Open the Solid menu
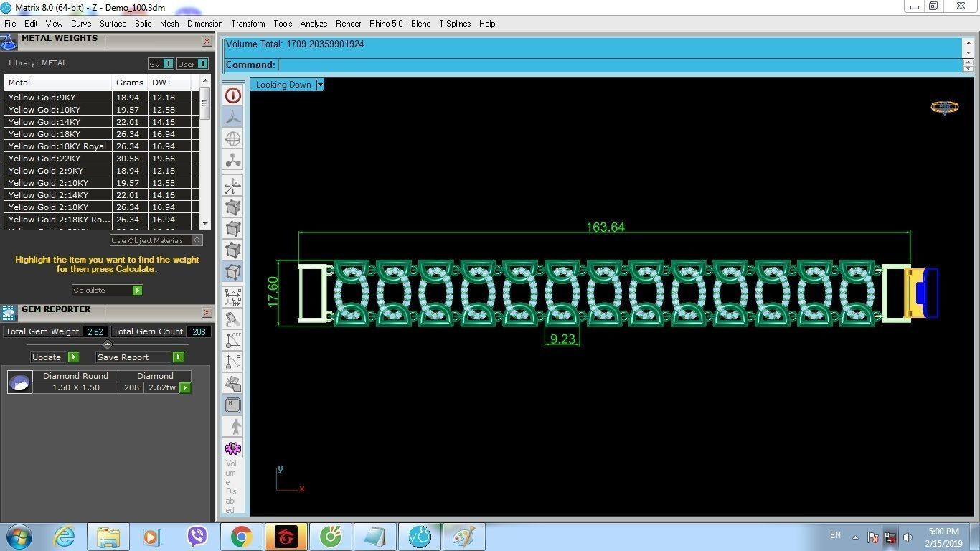The image size is (980, 551). (x=143, y=24)
